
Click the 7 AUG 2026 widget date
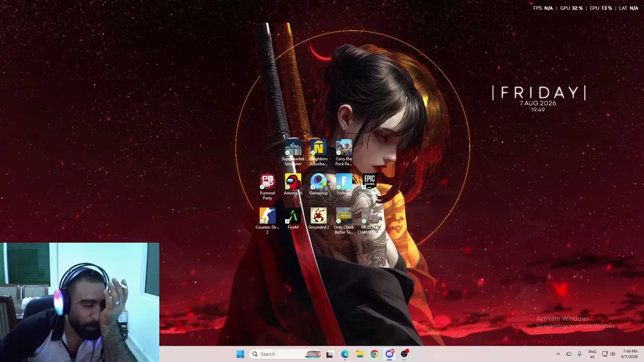538,103
